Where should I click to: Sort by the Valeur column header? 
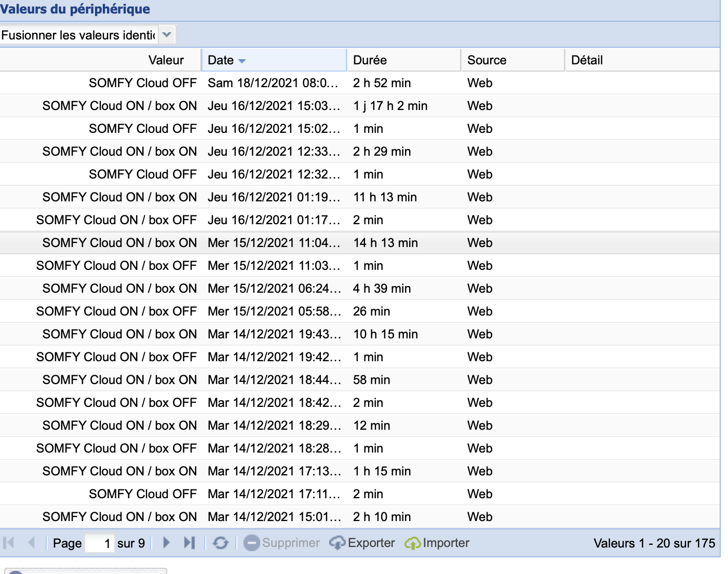101,60
